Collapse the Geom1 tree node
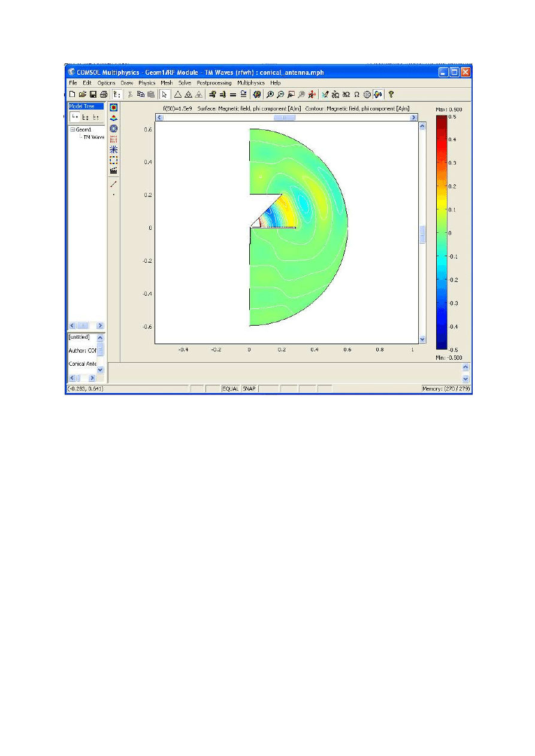The width and height of the screenshot is (535, 756). [x=72, y=129]
